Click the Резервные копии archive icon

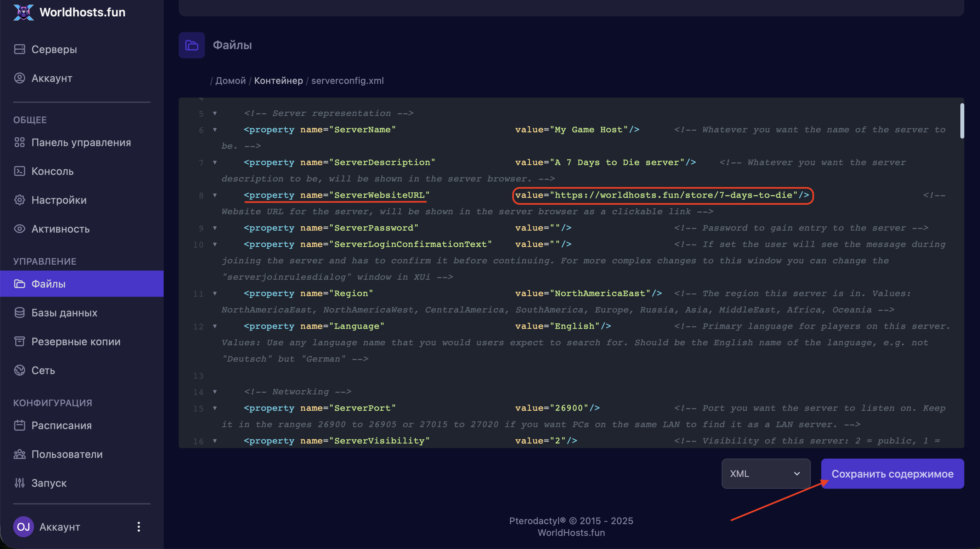coord(19,341)
